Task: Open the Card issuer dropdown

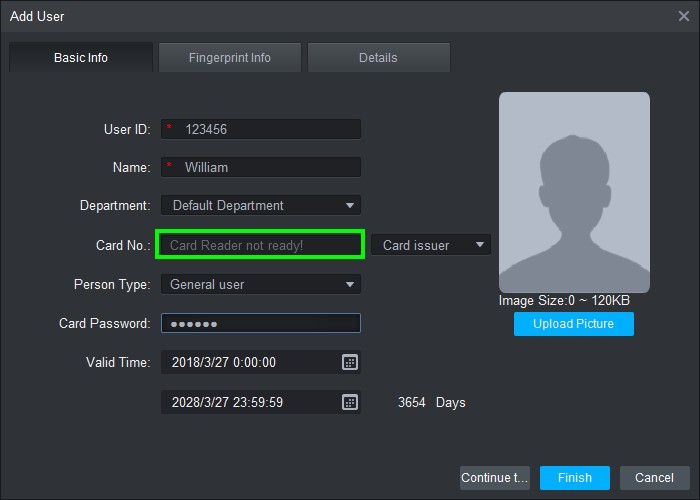Action: (479, 245)
